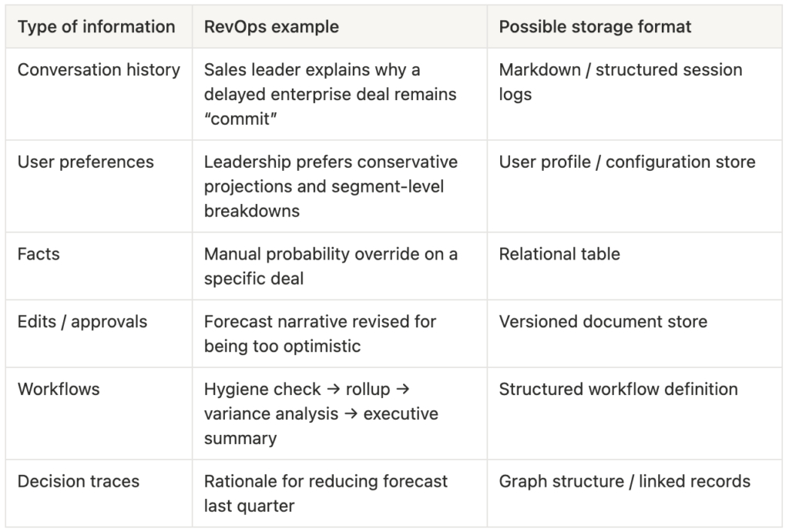The image size is (789, 532).
Task: Select the "Graph structure / linked records" cell
Action: (x=624, y=481)
